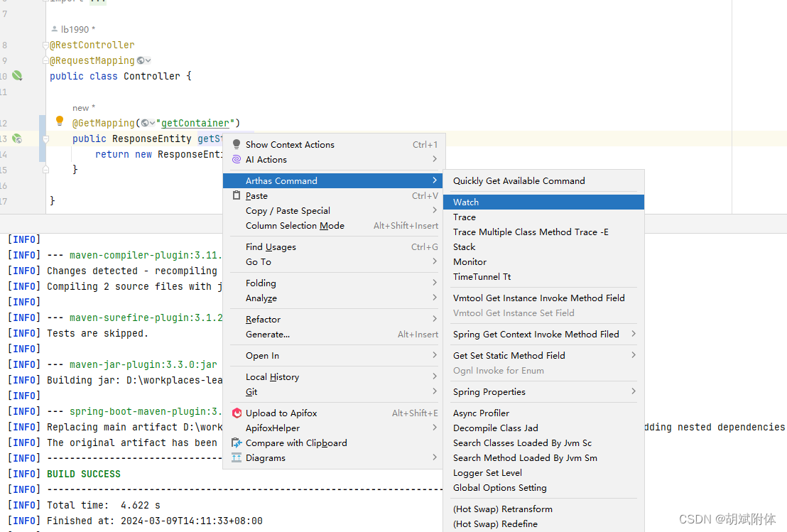The image size is (787, 532).
Task: Select (Hot Swap) Retransform
Action: (x=543, y=509)
